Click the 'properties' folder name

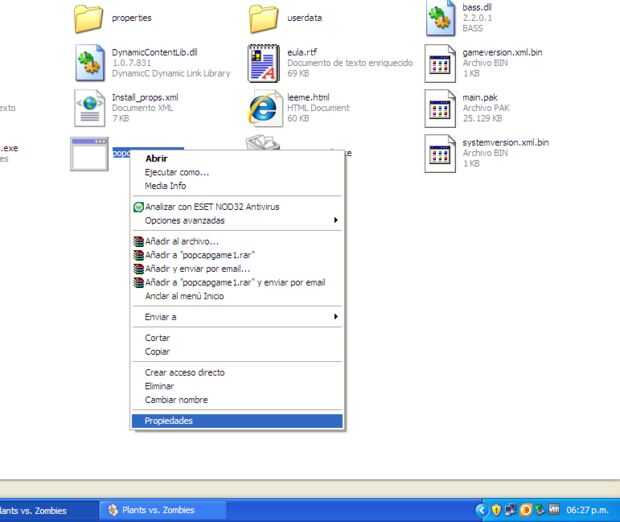(x=131, y=18)
